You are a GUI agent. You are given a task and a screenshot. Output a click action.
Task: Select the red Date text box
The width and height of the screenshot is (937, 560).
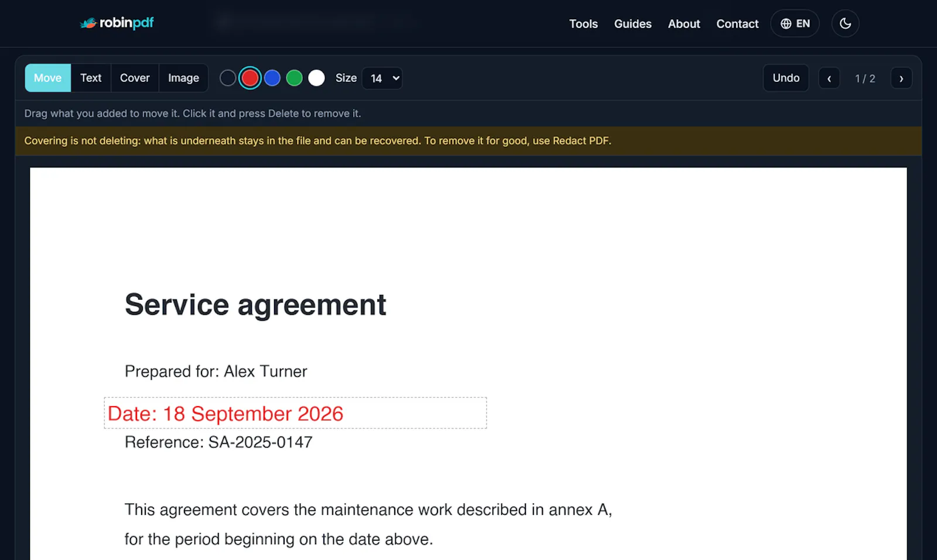pos(295,413)
